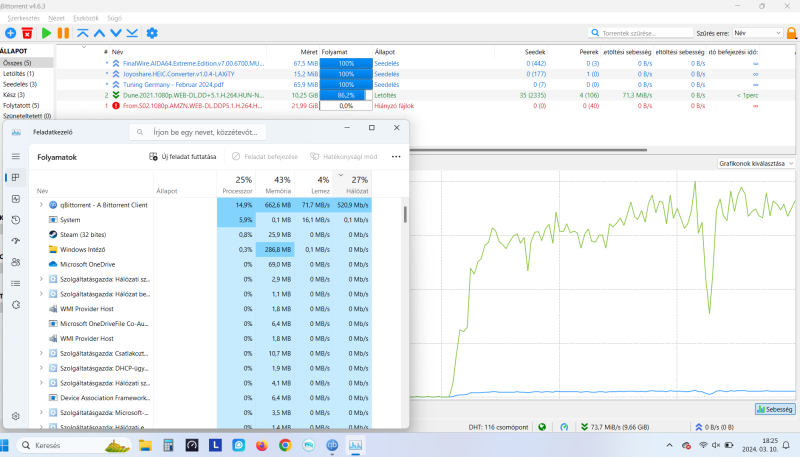Open the Súgó menu
The height and width of the screenshot is (457, 800).
[115, 18]
